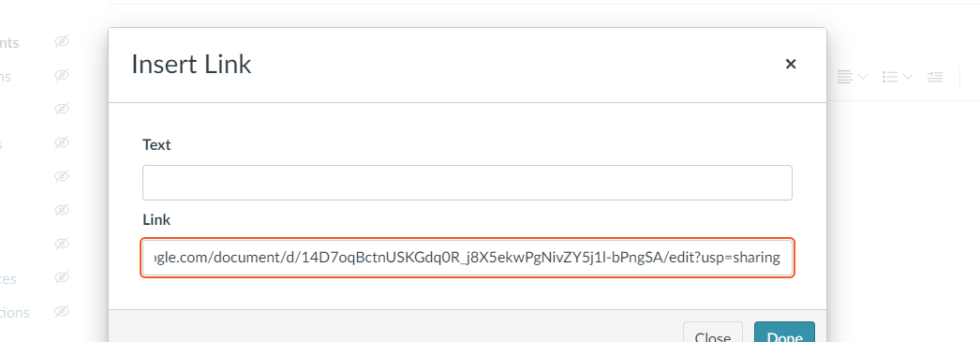Toggle the hidden-eye icon beside "tions" item
Screen dimensions: 980x342
click(61, 311)
